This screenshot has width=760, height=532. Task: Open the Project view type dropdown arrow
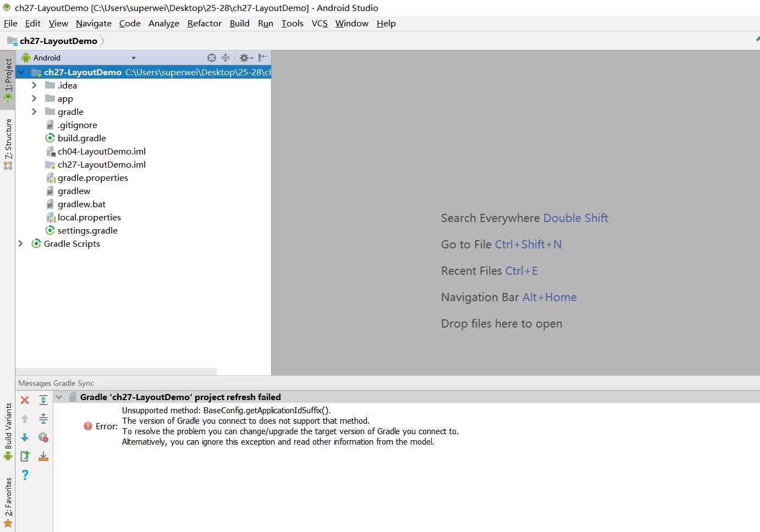pyautogui.click(x=133, y=58)
